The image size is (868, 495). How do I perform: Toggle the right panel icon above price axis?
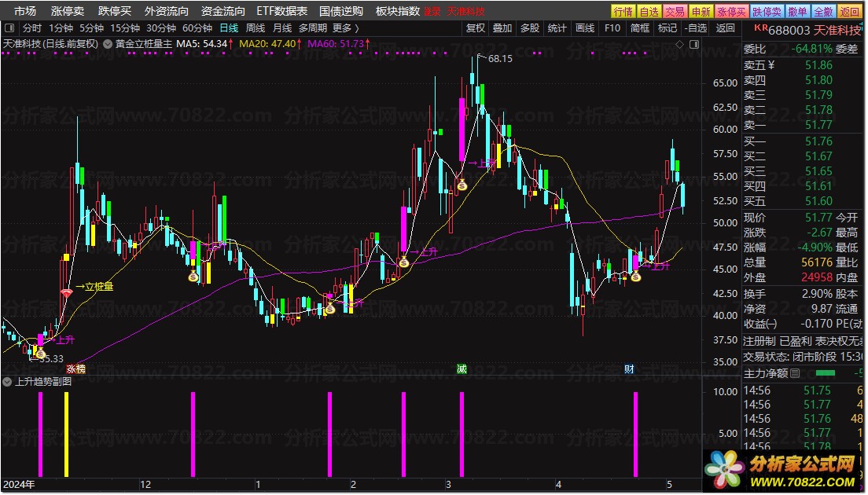(x=694, y=44)
